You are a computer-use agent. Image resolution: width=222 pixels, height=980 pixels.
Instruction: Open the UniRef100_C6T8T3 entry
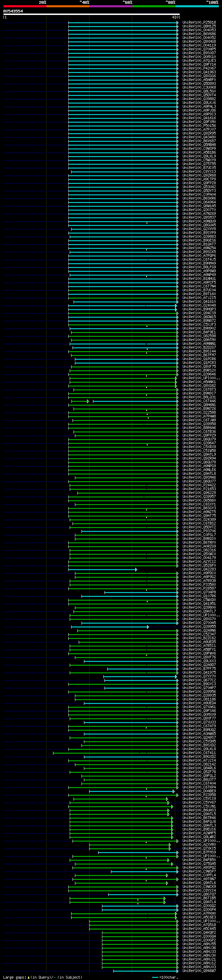tap(199, 389)
